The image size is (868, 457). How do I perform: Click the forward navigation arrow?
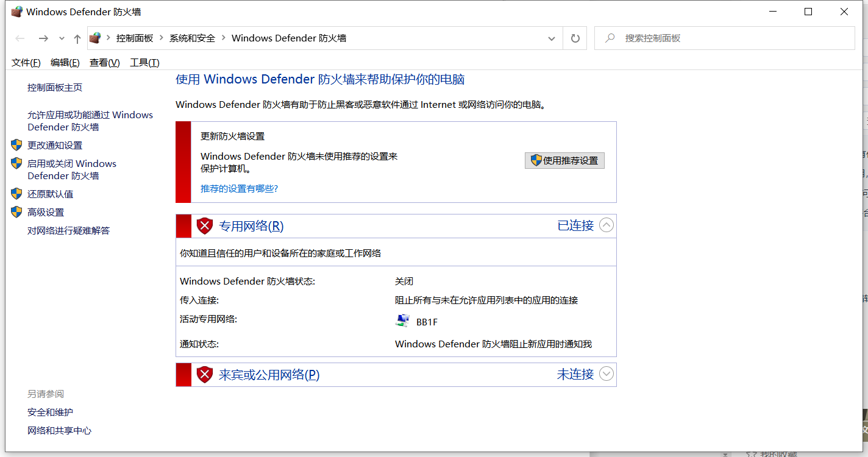(x=43, y=38)
